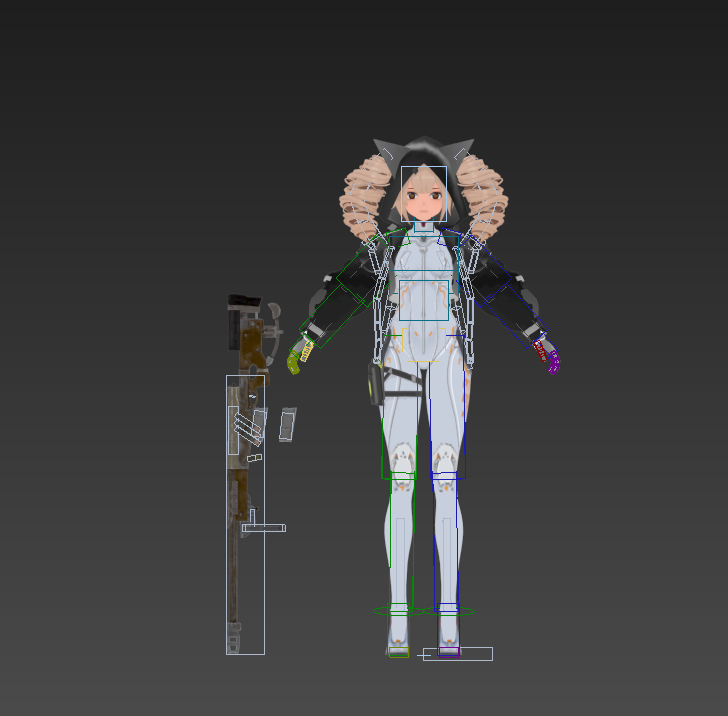Click the thigh holster pouch

pyautogui.click(x=377, y=384)
